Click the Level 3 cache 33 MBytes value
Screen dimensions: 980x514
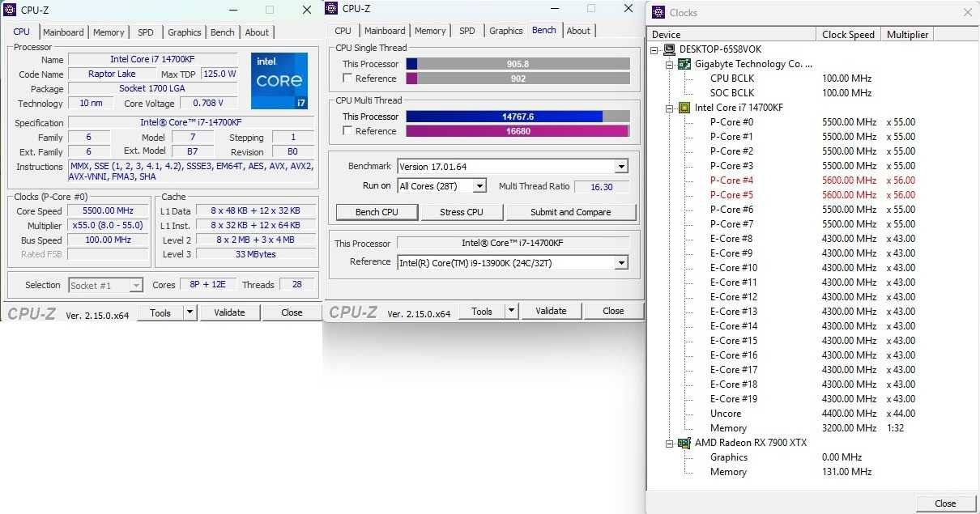pyautogui.click(x=255, y=254)
